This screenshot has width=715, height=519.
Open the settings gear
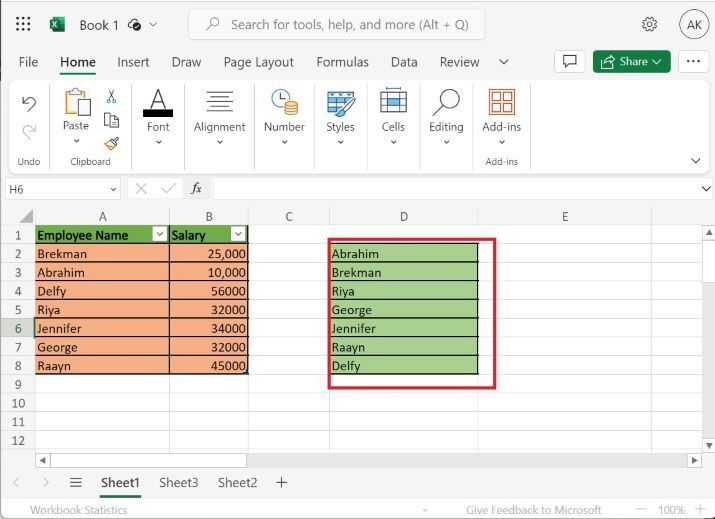pos(649,24)
